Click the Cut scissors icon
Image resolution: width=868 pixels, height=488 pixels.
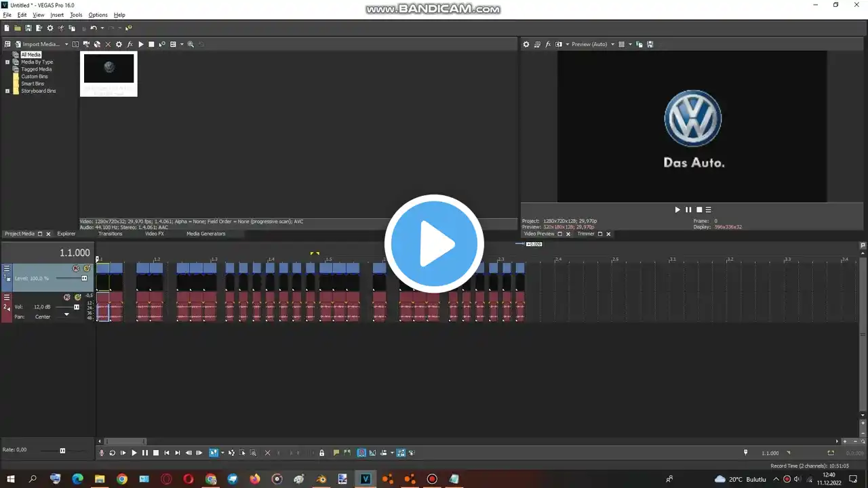tap(61, 28)
